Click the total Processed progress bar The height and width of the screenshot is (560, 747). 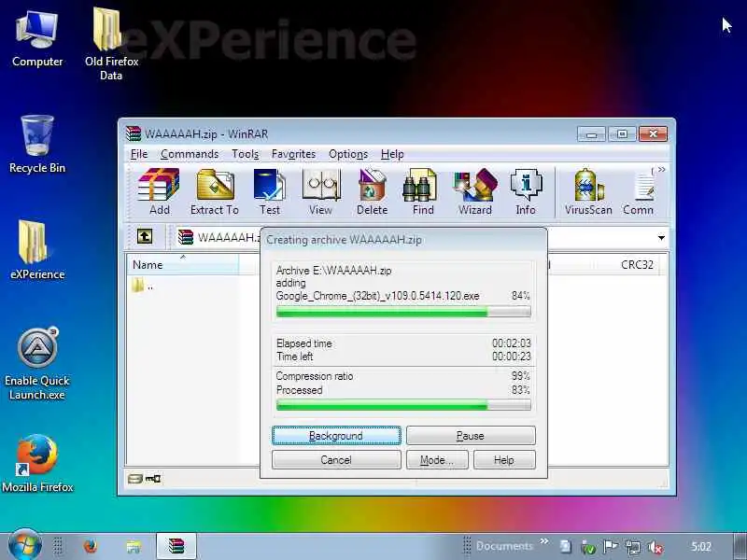click(403, 406)
